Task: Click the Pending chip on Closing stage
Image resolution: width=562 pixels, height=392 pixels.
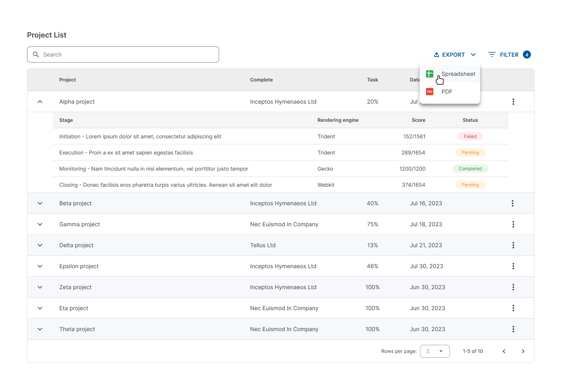Action: tap(470, 185)
